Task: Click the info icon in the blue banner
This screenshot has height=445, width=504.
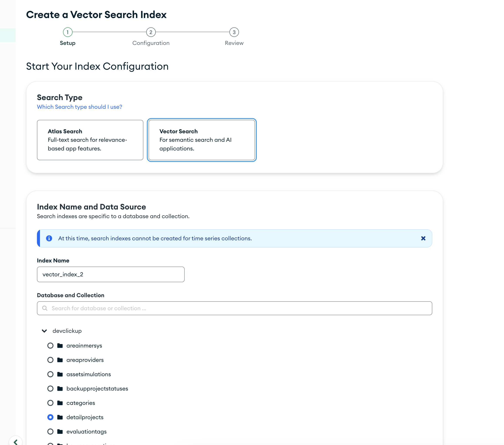Action: (x=49, y=238)
